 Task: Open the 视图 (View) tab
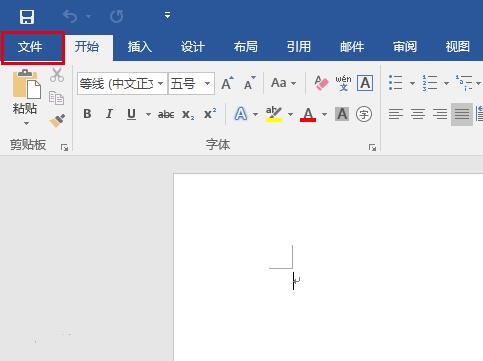pyautogui.click(x=458, y=47)
